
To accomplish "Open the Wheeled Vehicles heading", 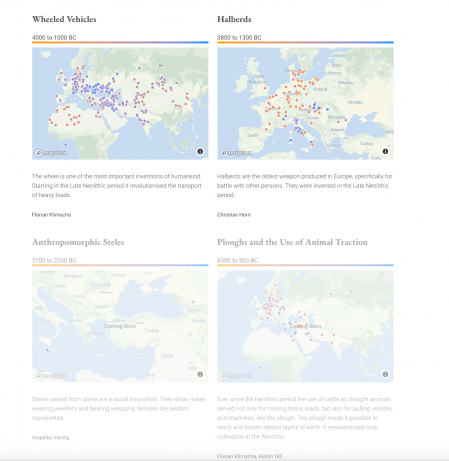I will [x=64, y=19].
